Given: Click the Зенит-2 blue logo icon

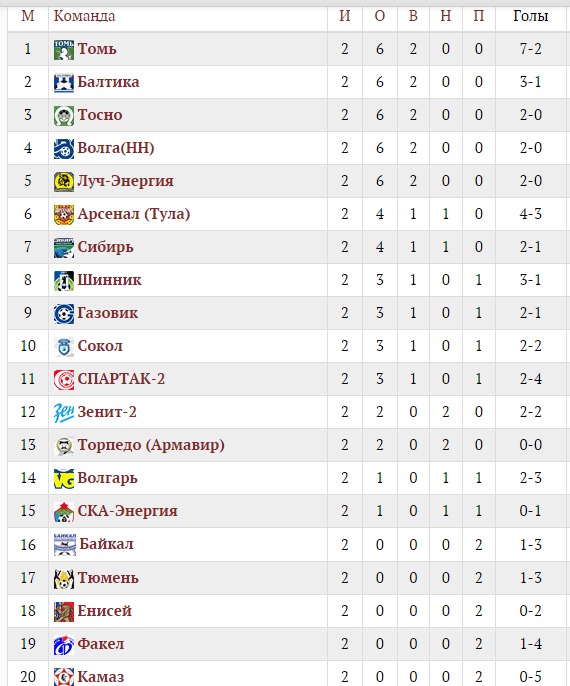Looking at the screenshot, I should 64,413.
